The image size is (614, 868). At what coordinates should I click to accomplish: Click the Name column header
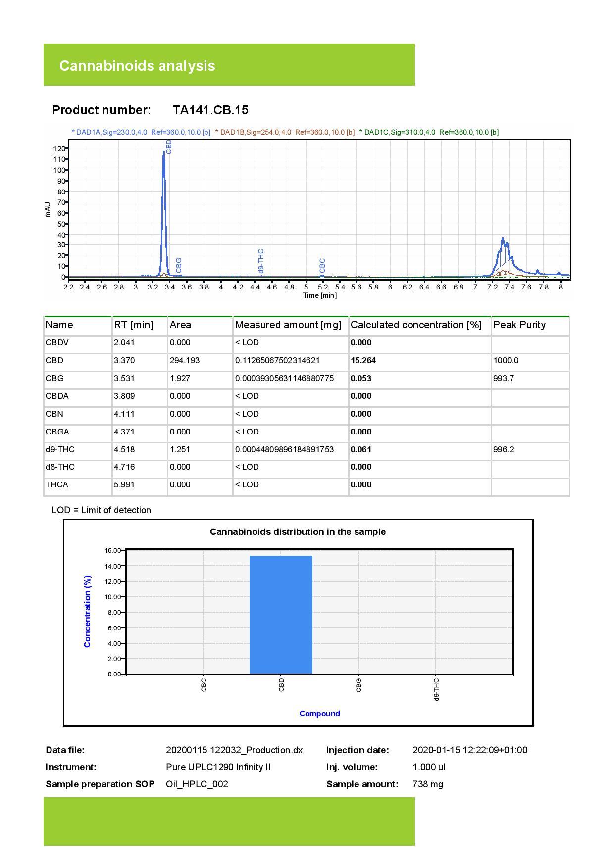tap(59, 325)
